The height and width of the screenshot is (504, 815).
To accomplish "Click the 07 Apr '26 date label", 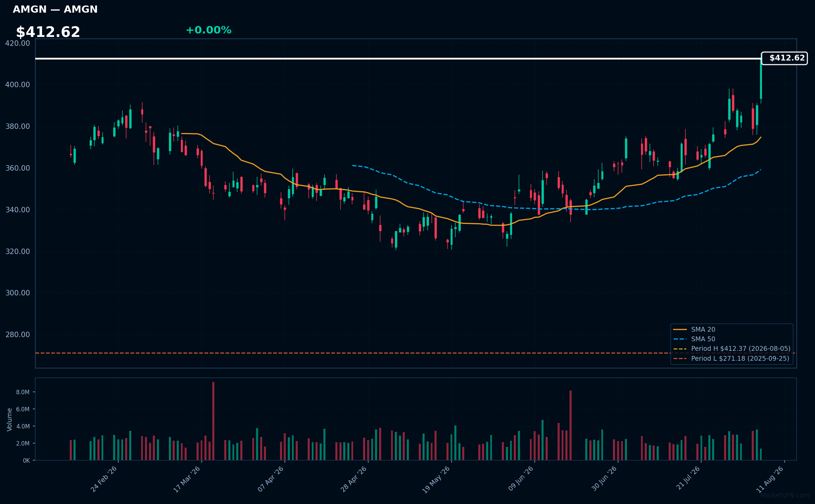I will coord(271,479).
